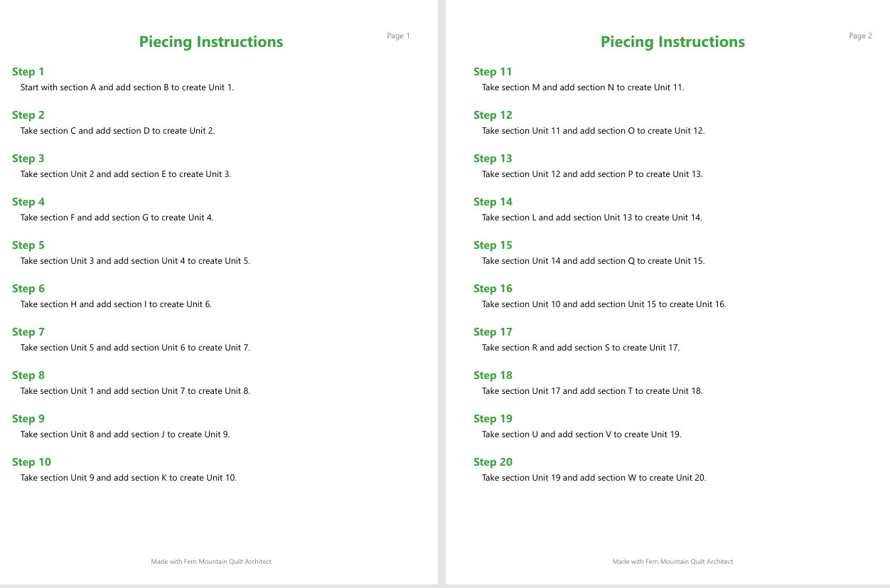Click the Step 13 heading
The width and height of the screenshot is (890, 588).
493,159
